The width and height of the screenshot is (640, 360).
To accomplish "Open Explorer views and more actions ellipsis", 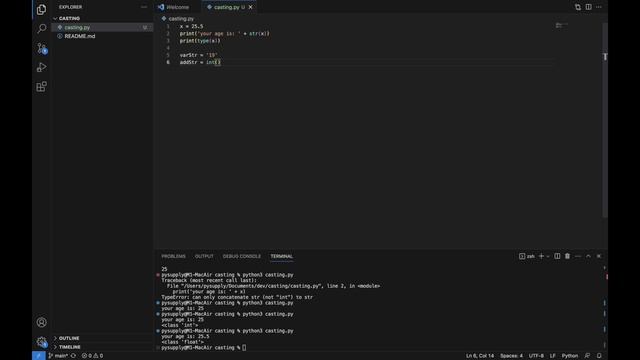I will point(144,7).
